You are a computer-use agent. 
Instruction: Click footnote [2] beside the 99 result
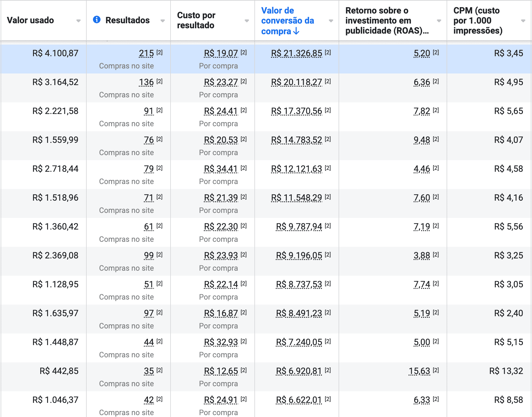point(160,255)
